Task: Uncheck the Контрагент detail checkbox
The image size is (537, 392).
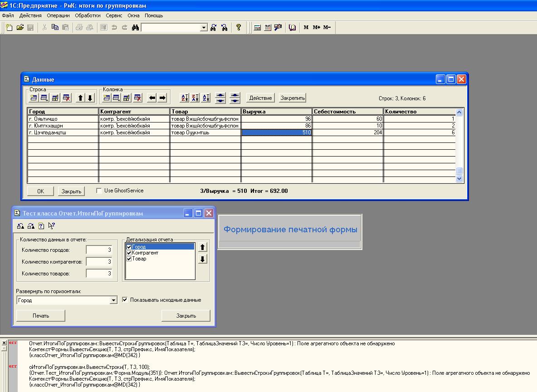Action: (x=129, y=253)
